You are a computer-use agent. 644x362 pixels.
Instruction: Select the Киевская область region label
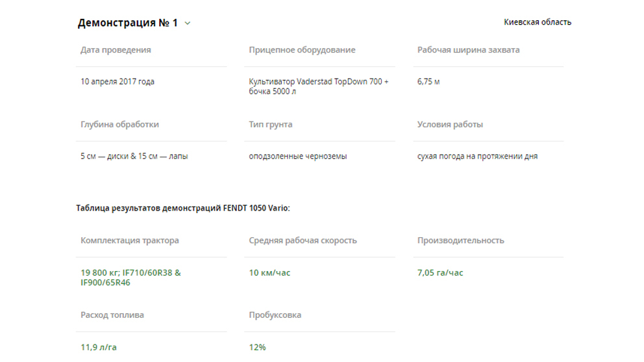tap(538, 22)
